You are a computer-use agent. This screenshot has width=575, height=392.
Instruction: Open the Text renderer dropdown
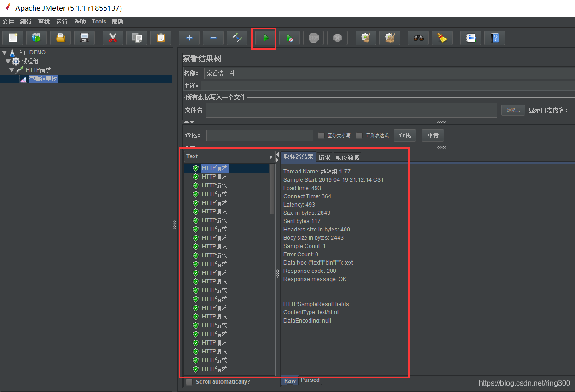click(270, 157)
